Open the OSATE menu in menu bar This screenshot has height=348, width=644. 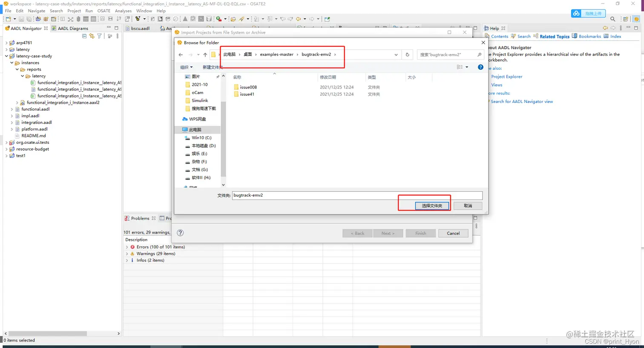tap(104, 11)
